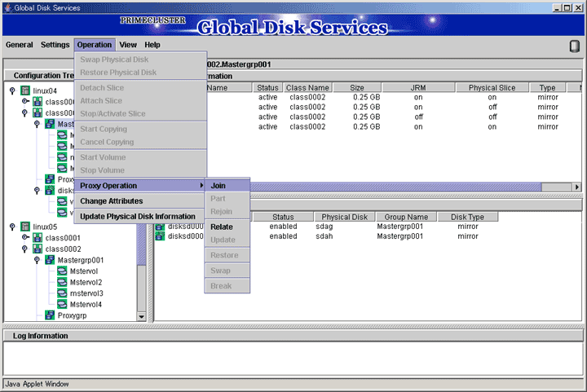The image size is (587, 392).
Task: Sort by Class Name column
Action: click(x=307, y=87)
